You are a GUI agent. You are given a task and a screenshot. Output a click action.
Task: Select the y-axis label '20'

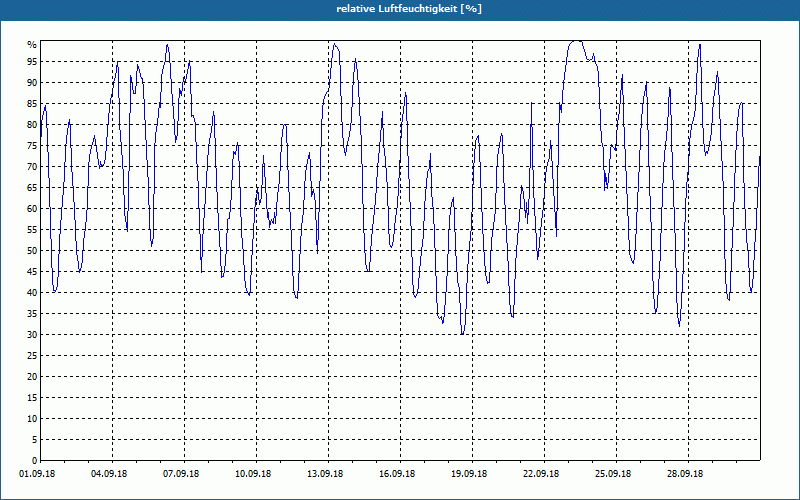click(32, 377)
